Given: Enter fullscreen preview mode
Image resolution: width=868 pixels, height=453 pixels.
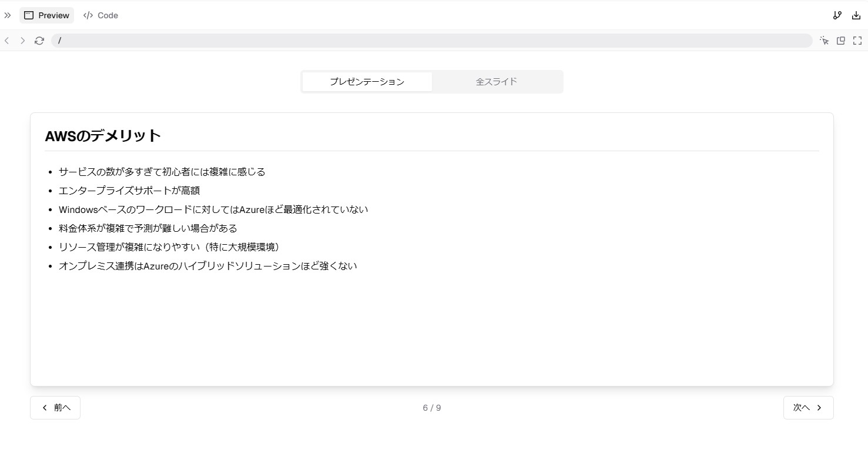Looking at the screenshot, I should coord(857,41).
